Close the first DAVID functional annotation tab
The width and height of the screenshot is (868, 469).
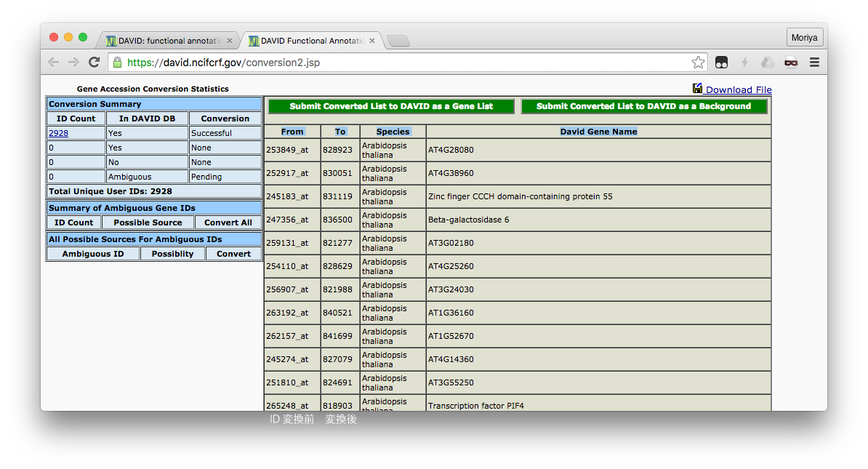point(230,41)
